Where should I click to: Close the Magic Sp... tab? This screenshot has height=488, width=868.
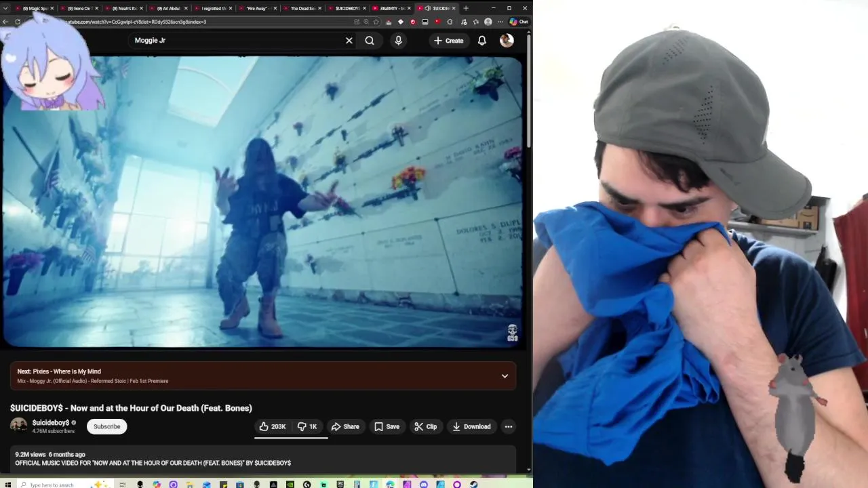52,8
